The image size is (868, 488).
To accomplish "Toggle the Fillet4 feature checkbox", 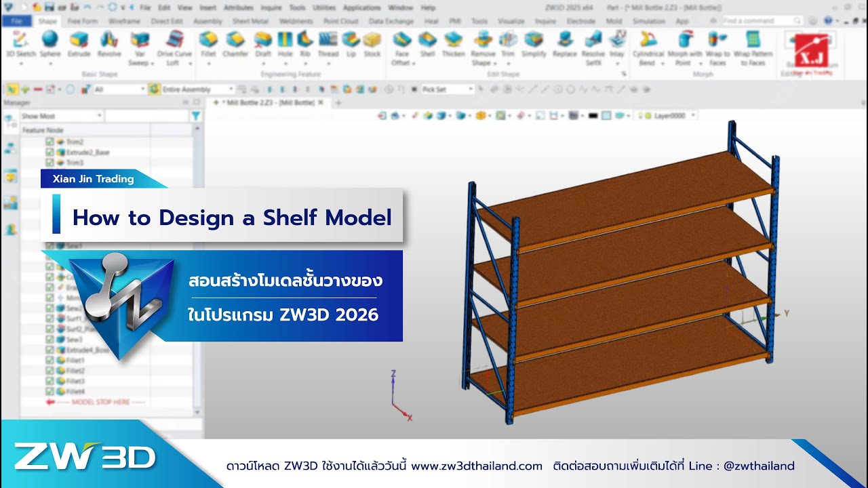I will point(50,392).
